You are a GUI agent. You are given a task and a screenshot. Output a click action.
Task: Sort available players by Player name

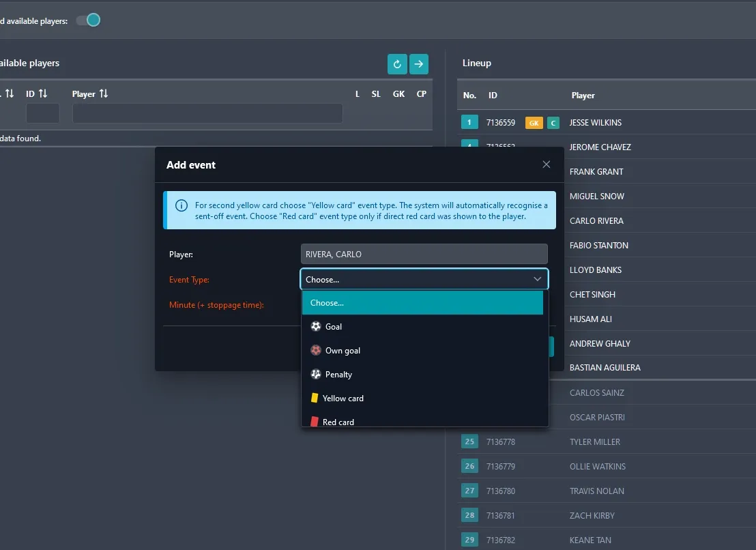pos(90,94)
